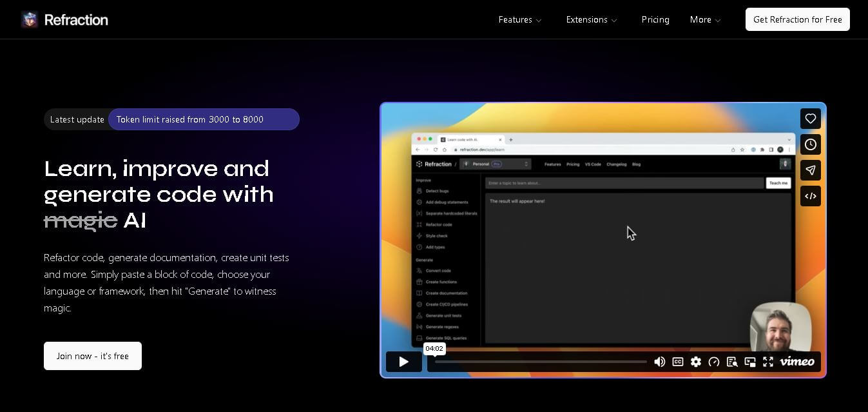Click the 04:02 video duration label
Viewport: 868px width, 412px height.
pos(434,348)
